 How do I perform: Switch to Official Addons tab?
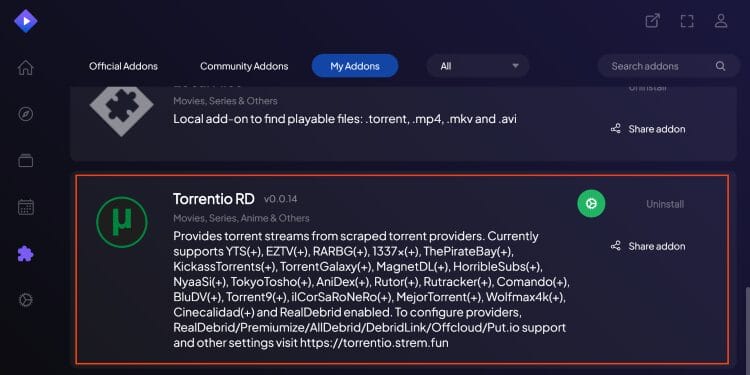pos(123,66)
